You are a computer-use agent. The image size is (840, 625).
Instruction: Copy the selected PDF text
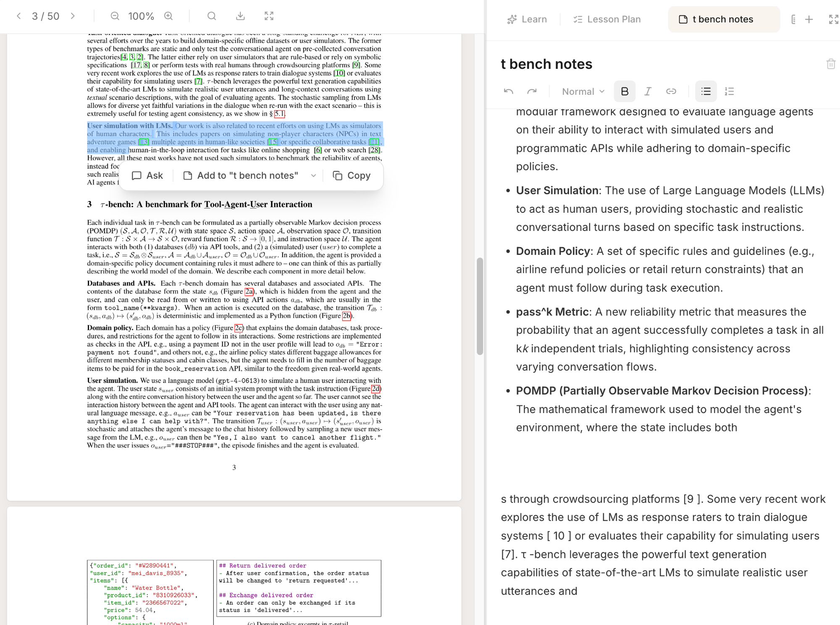[x=352, y=175]
